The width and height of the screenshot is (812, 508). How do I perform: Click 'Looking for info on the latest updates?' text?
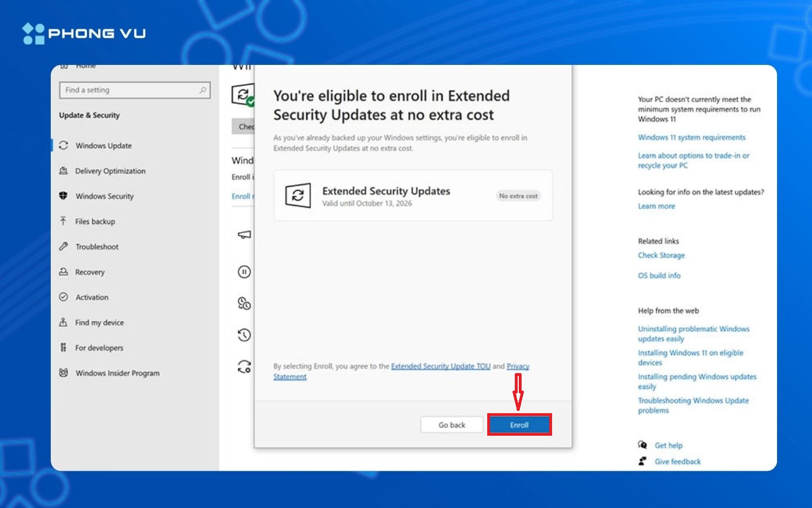point(701,192)
